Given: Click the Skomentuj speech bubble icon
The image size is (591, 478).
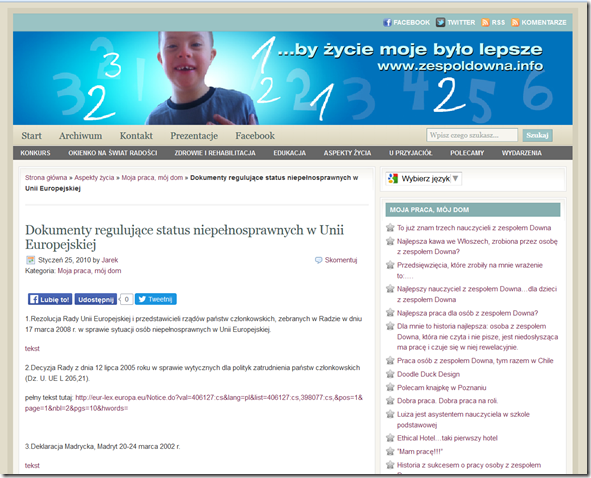Looking at the screenshot, I should coord(318,260).
